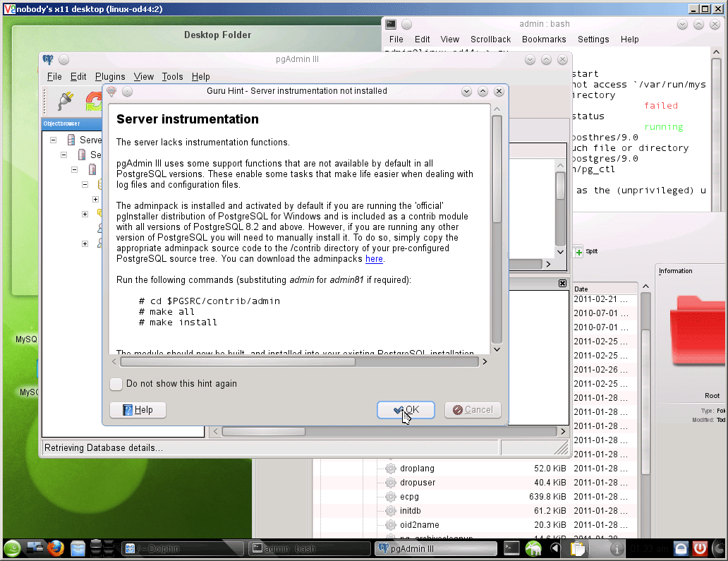728x561 pixels.
Task: Enable 'Do not show this hint again'
Action: click(116, 384)
